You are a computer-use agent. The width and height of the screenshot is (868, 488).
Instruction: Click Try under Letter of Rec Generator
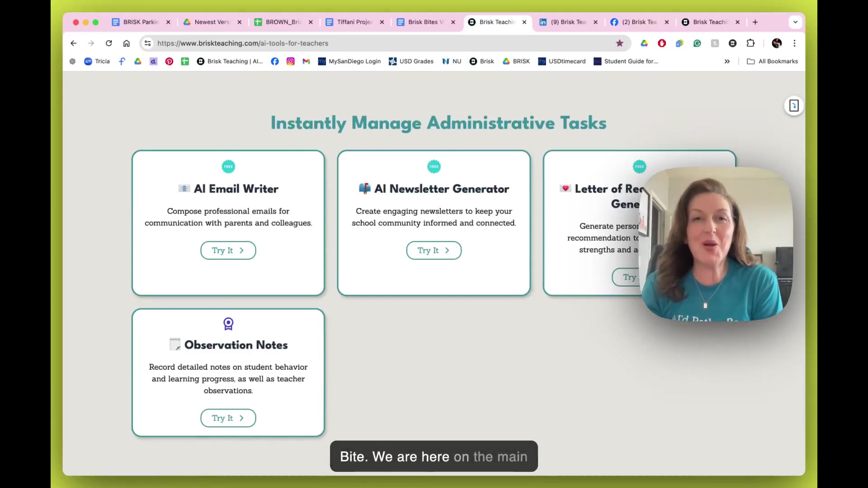pos(626,277)
